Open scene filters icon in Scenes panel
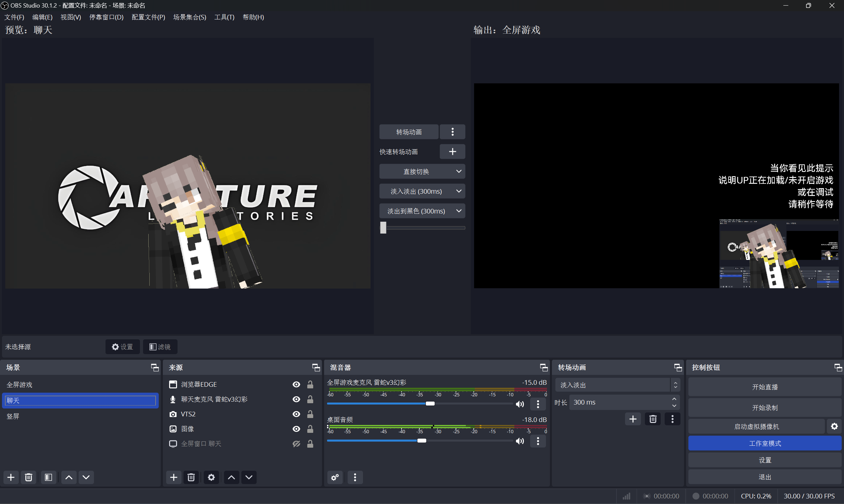844x504 pixels. coord(48,477)
